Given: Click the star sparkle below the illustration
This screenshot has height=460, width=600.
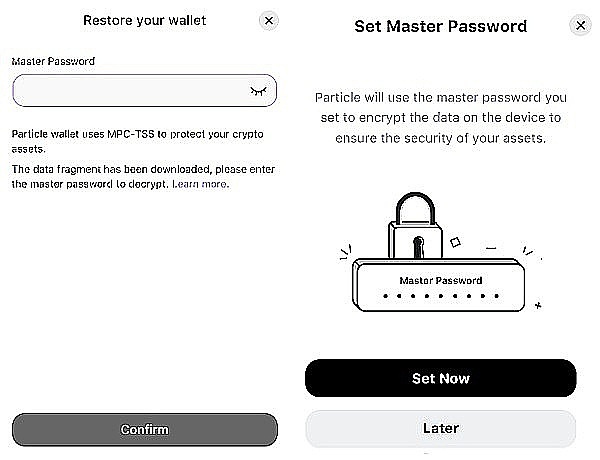Looking at the screenshot, I should 538,304.
